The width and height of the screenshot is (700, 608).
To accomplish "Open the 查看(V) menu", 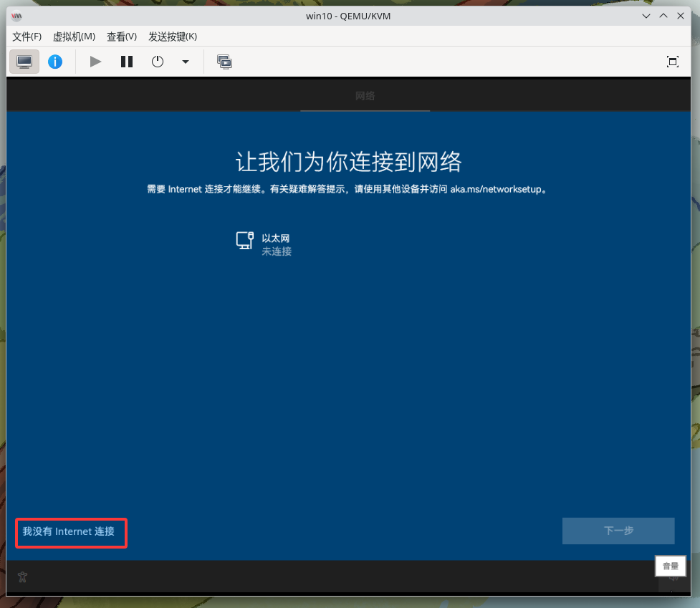I will pyautogui.click(x=122, y=37).
